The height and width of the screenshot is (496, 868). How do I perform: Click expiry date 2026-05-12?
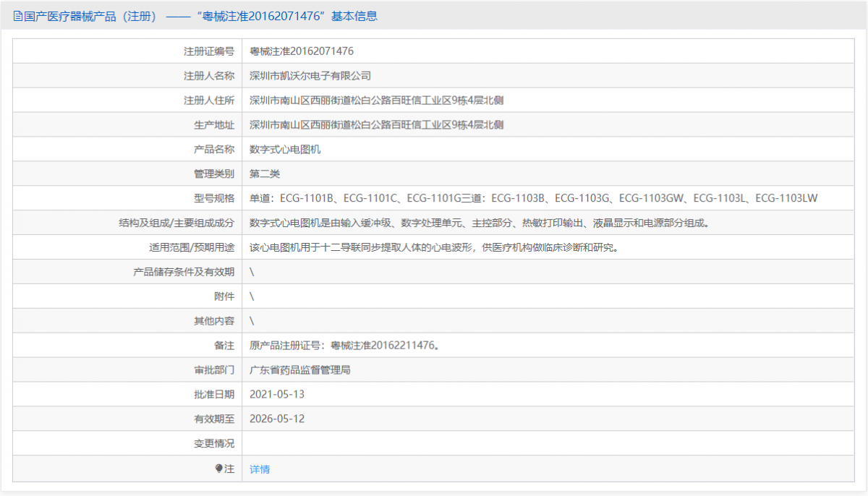coord(277,419)
